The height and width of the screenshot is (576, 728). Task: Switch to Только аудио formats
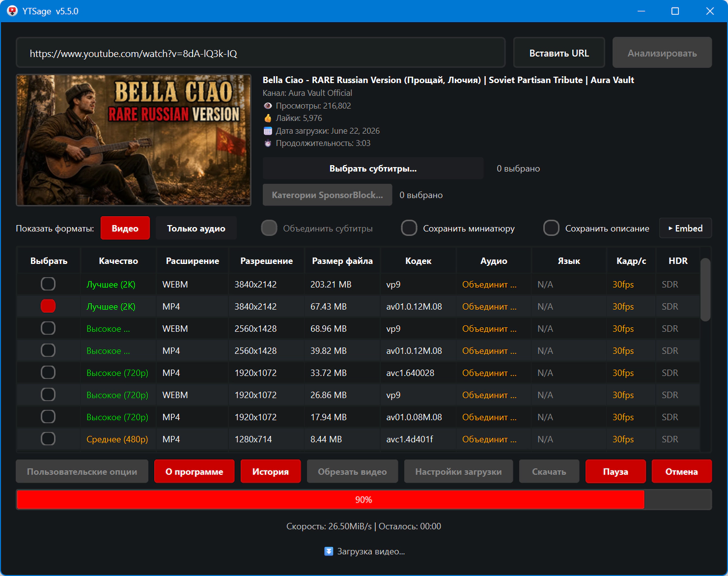(x=196, y=228)
